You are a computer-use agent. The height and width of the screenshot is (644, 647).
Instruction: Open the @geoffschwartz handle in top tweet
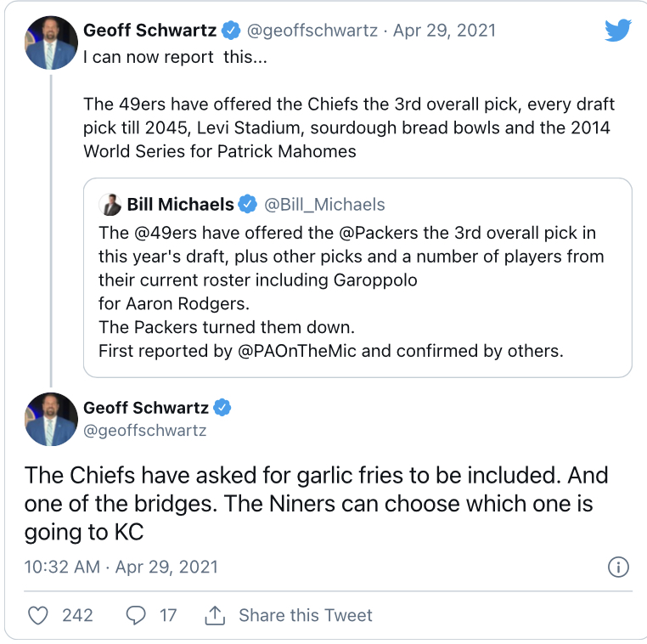coord(312,31)
